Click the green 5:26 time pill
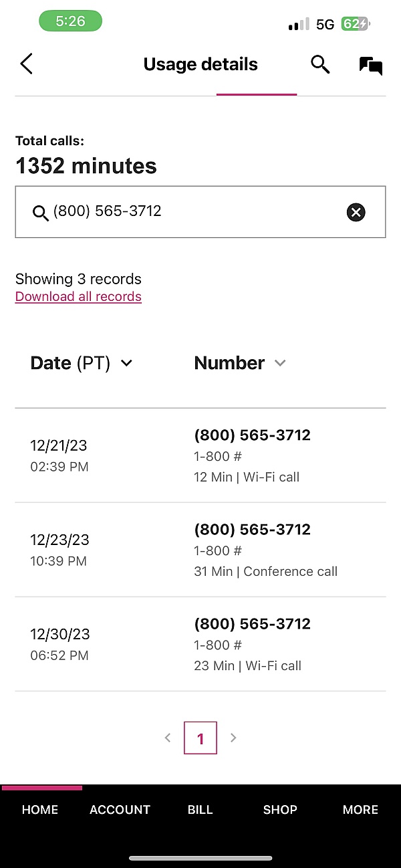Image resolution: width=401 pixels, height=868 pixels. pyautogui.click(x=70, y=21)
